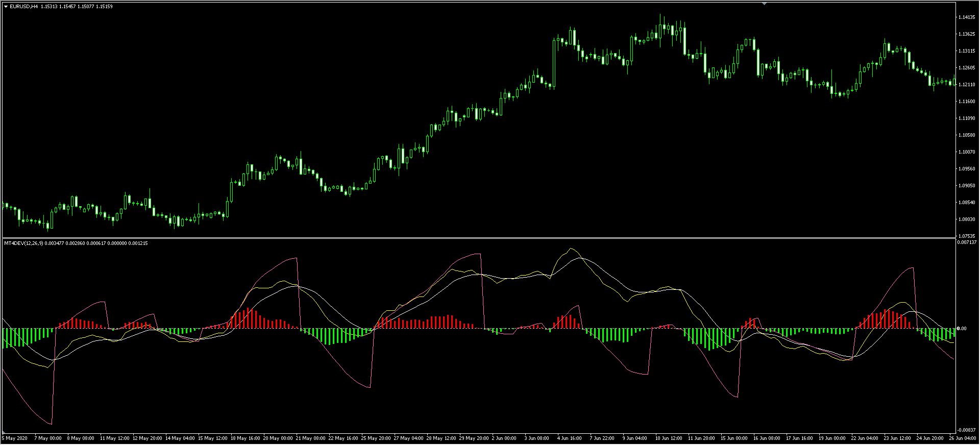Click the 7 May 00:00 time label
Image resolution: width=980 pixels, height=445 pixels.
tap(48, 438)
